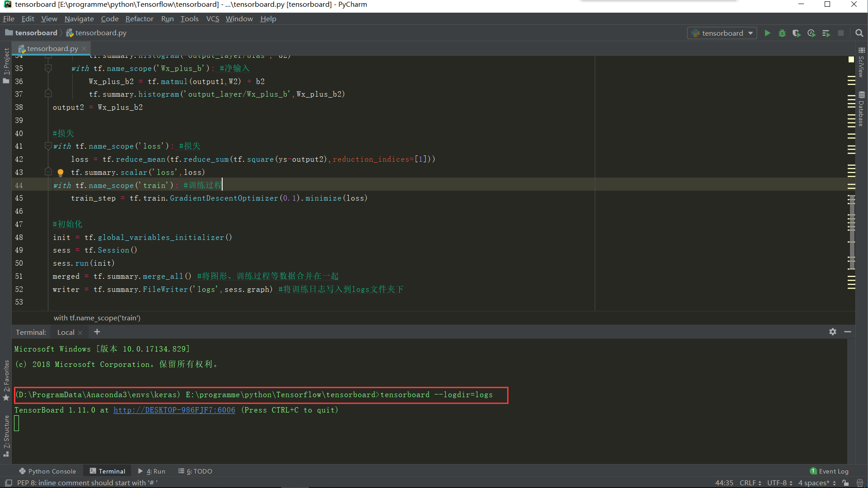Open the Terminal settings gear
This screenshot has height=488, width=868.
[x=832, y=332]
